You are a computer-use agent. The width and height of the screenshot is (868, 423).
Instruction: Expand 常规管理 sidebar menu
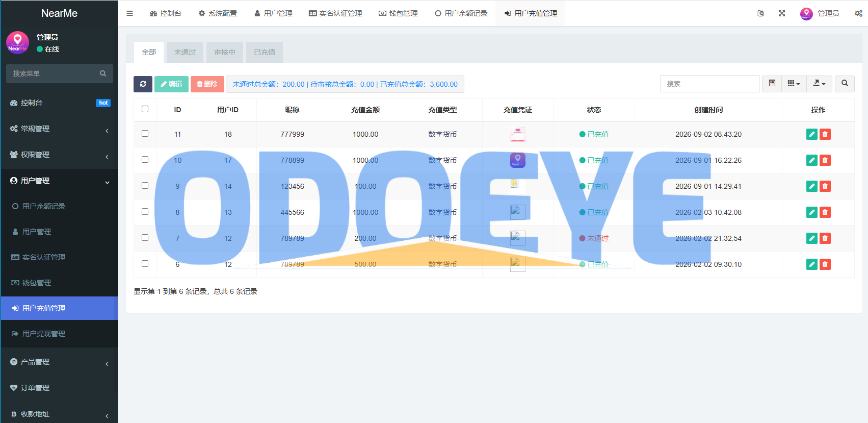coord(59,129)
